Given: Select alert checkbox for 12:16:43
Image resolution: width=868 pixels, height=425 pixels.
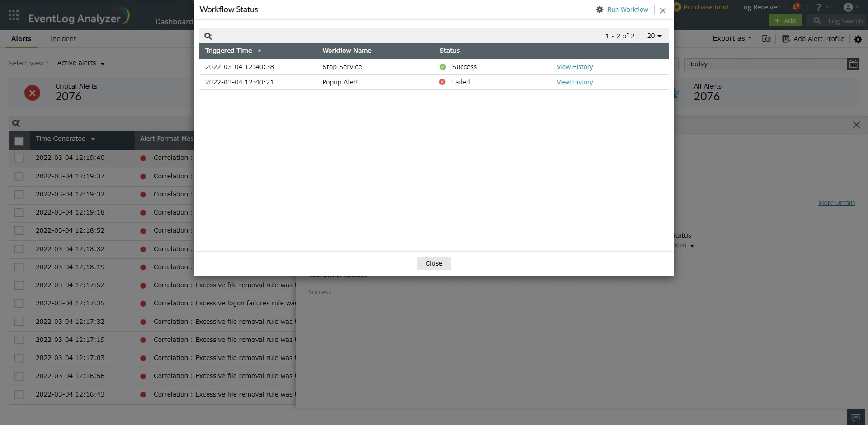Looking at the screenshot, I should [19, 394].
